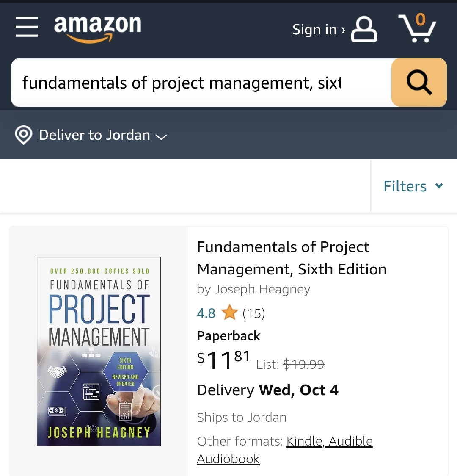Click the author Joseph Heagney
The height and width of the screenshot is (476, 457).
point(263,289)
